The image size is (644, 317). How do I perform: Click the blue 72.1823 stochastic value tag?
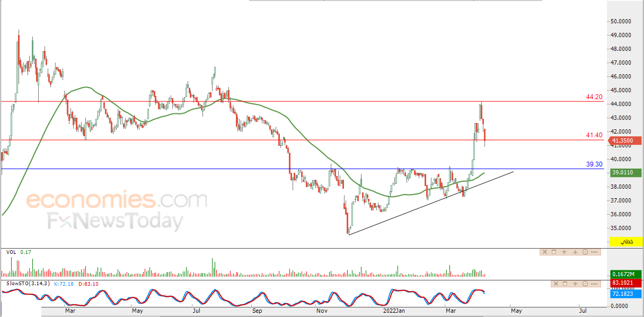(627, 293)
